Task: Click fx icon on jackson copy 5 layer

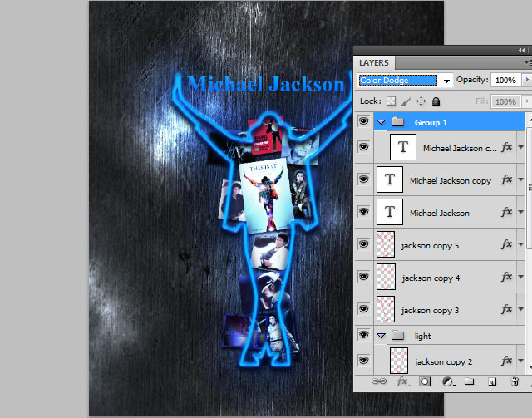Action: pos(506,244)
